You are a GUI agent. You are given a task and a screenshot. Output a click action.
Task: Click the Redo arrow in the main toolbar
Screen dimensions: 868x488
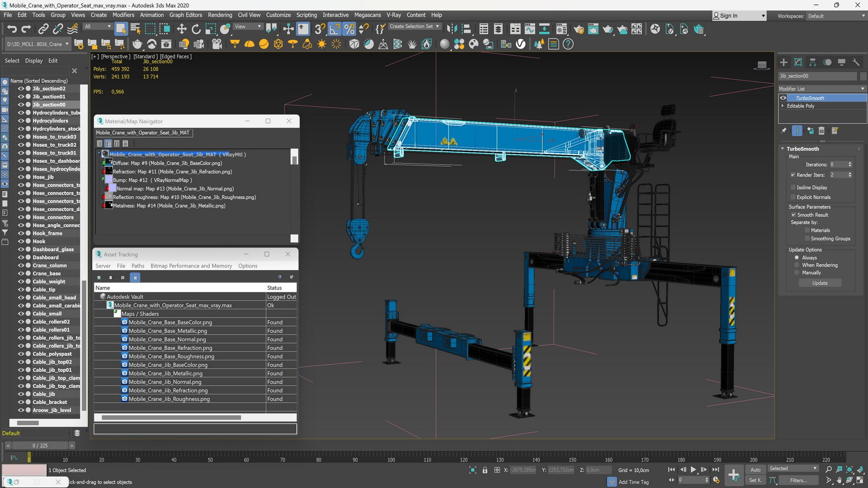click(26, 29)
